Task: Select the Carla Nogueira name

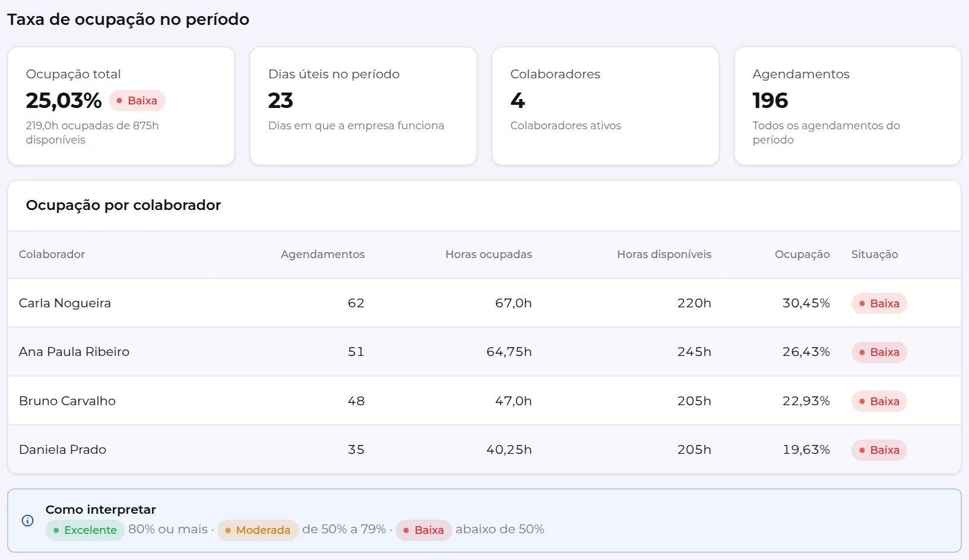Action: [x=65, y=303]
